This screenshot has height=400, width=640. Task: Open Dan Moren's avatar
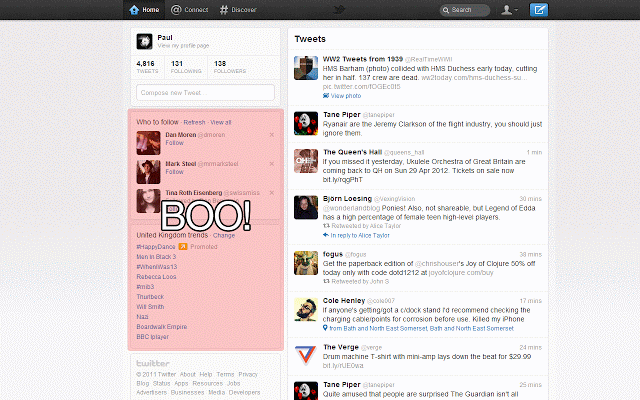coord(148,143)
